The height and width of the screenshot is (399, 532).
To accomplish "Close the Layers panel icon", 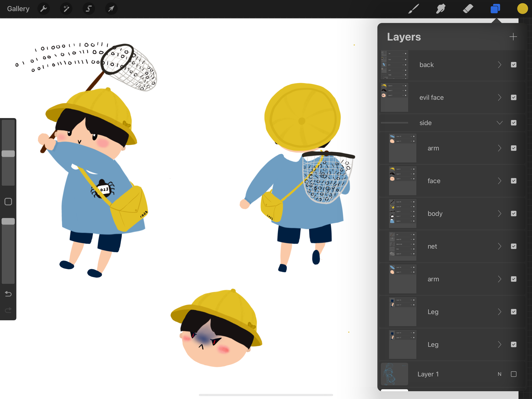I will 495,9.
